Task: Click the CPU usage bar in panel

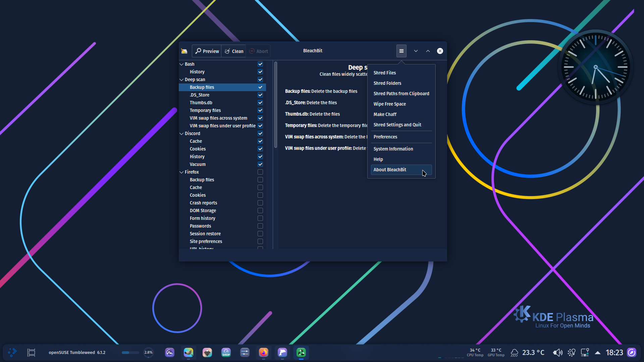Action: pos(130,353)
